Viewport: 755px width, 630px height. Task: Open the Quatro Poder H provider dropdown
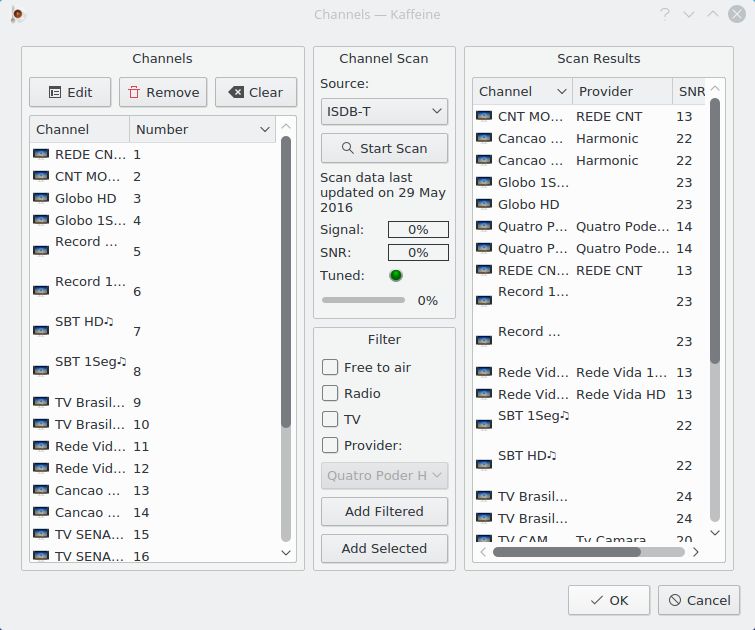(384, 476)
